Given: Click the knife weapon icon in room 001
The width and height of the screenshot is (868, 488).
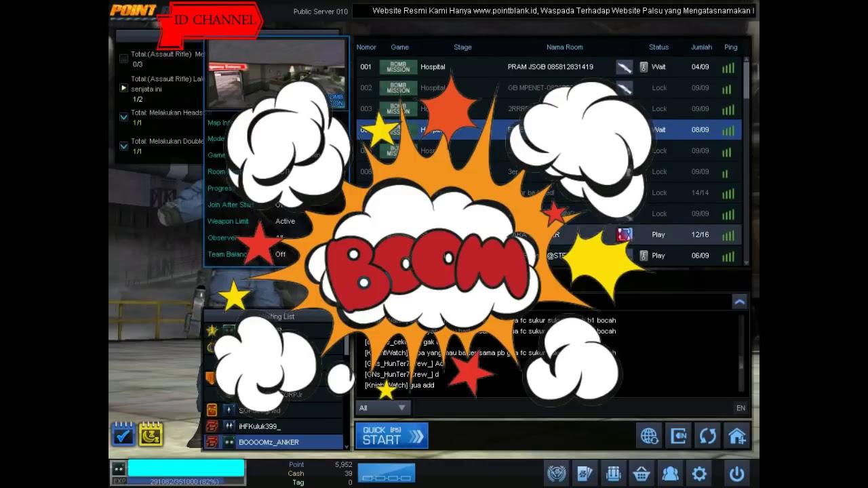Looking at the screenshot, I should pos(624,67).
